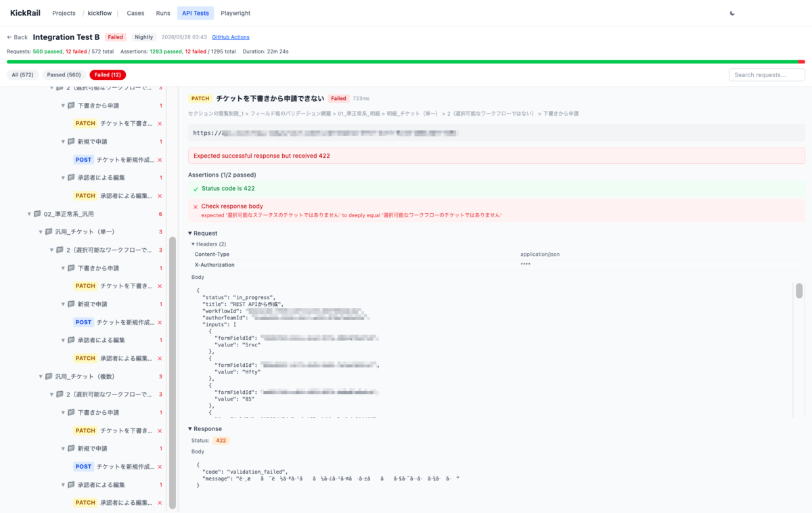Click the pass/fail progress bar
812x513 pixels.
[x=406, y=62]
